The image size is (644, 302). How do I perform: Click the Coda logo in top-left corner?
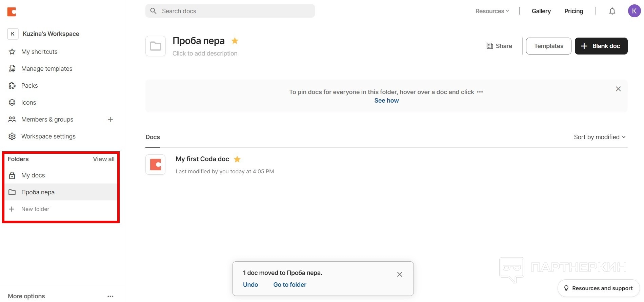12,12
